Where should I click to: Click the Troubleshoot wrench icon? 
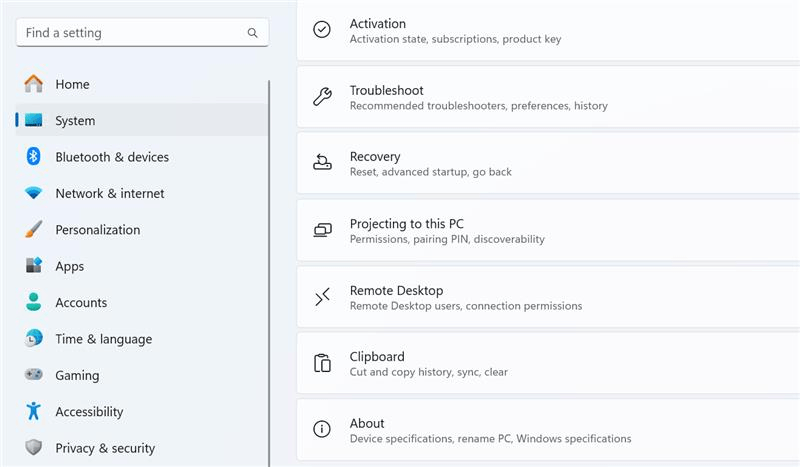[322, 97]
